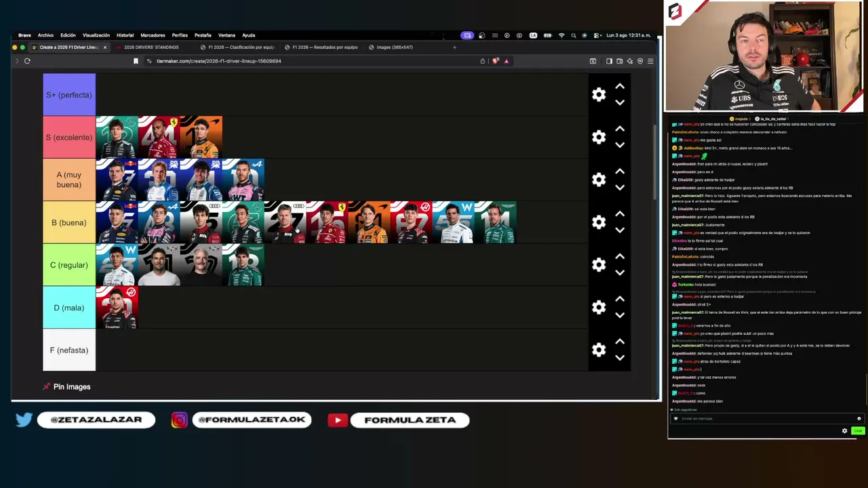Open the Brave Rewards triangle icon
Image resolution: width=868 pixels, height=488 pixels.
pyautogui.click(x=506, y=61)
